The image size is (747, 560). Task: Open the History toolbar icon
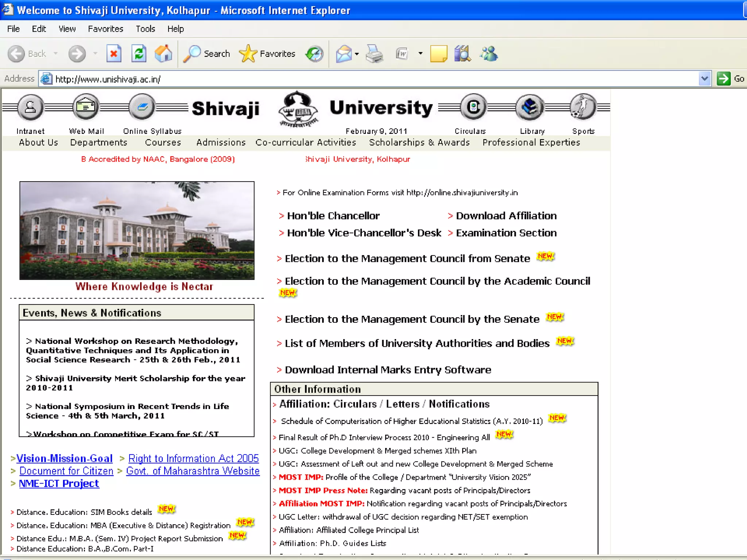(314, 54)
